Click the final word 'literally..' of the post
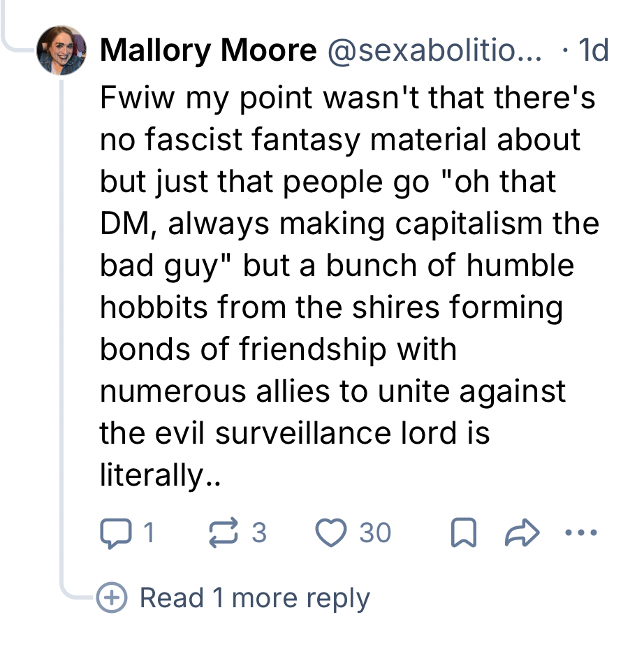This screenshot has height=645, width=644. [161, 475]
